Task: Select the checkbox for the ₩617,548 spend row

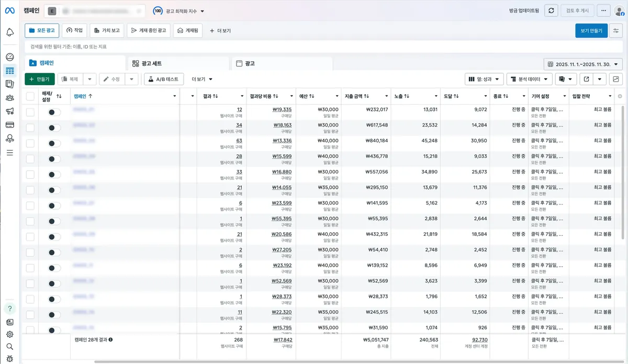Action: [x=30, y=128]
